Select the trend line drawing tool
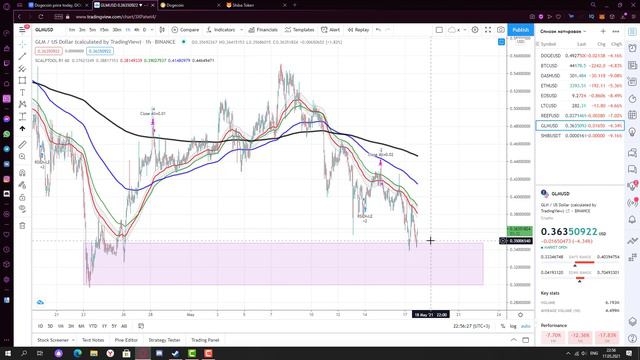Screen dimensions: 640x360 22,56
